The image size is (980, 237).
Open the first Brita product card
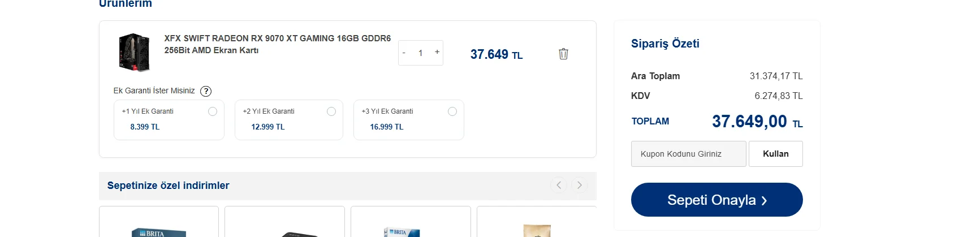159,222
